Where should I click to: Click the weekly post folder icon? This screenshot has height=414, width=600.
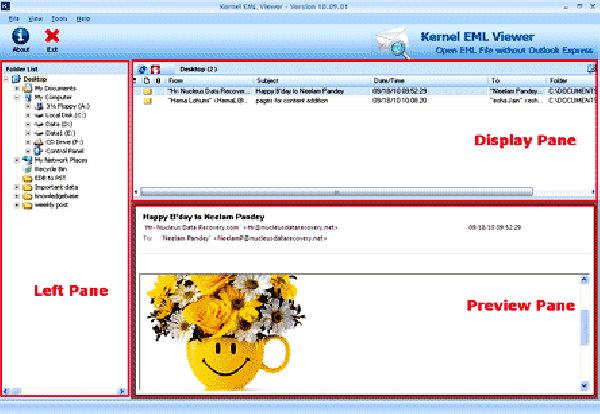coord(27,205)
